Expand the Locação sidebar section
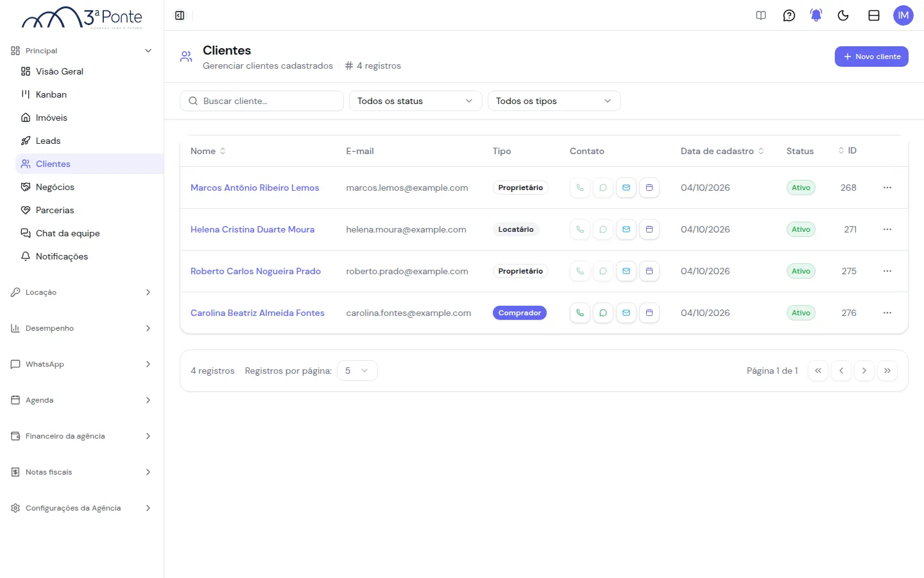This screenshot has width=924, height=578. pos(81,292)
